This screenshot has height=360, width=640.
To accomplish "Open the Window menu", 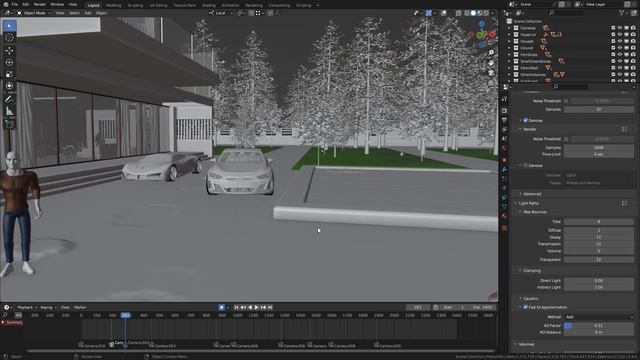I will 57,4.
